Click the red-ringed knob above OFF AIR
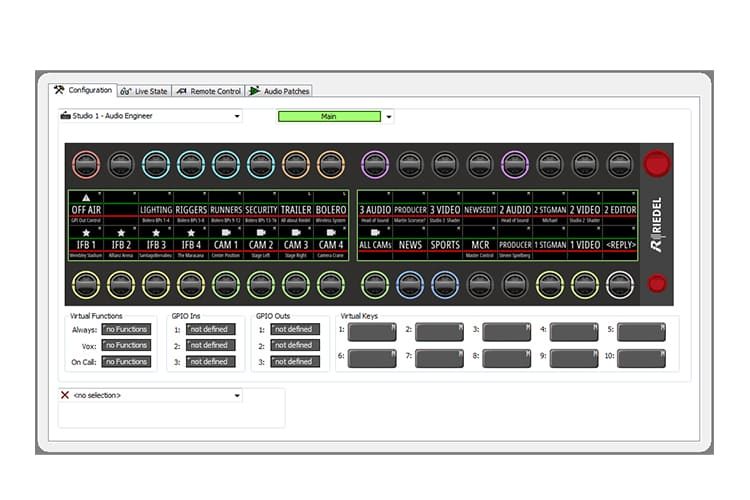750x500 pixels. (86, 165)
